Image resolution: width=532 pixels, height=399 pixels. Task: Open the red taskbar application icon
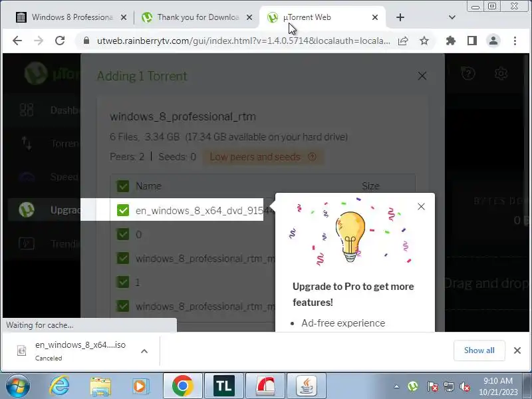pos(265,386)
